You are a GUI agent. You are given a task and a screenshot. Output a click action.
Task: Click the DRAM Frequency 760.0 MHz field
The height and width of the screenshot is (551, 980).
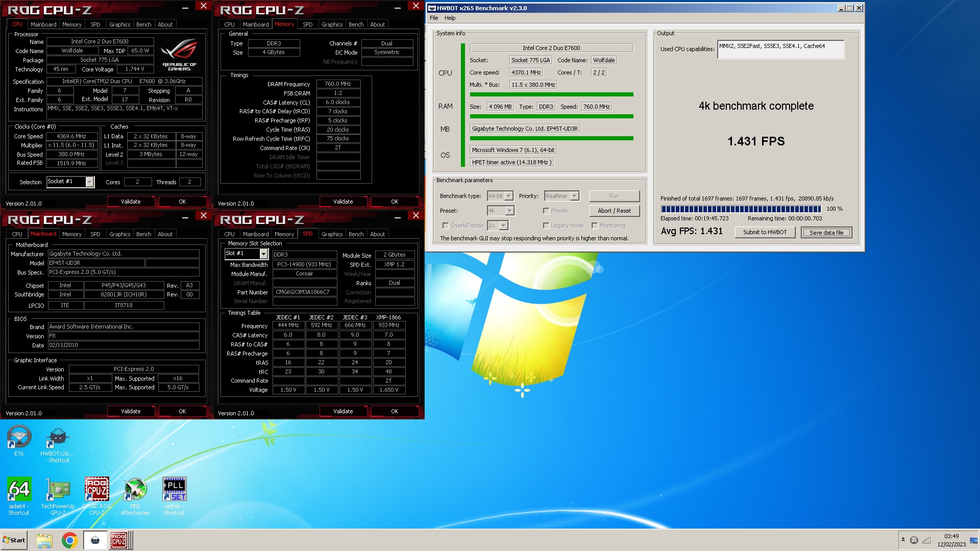click(x=338, y=84)
